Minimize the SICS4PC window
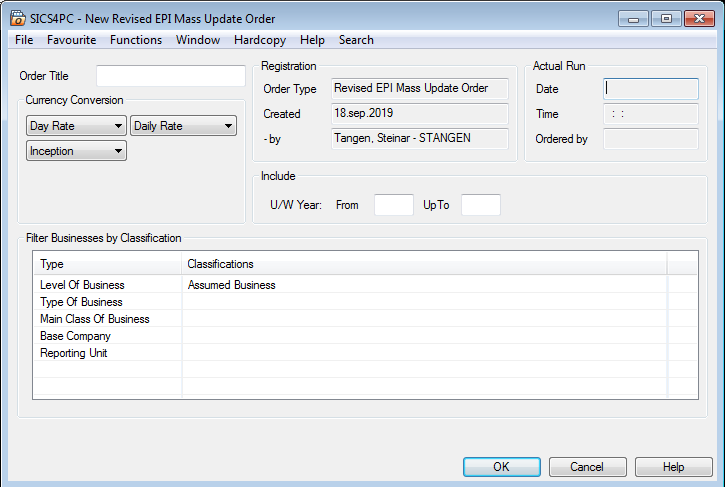This screenshot has height=487, width=725. [x=633, y=19]
